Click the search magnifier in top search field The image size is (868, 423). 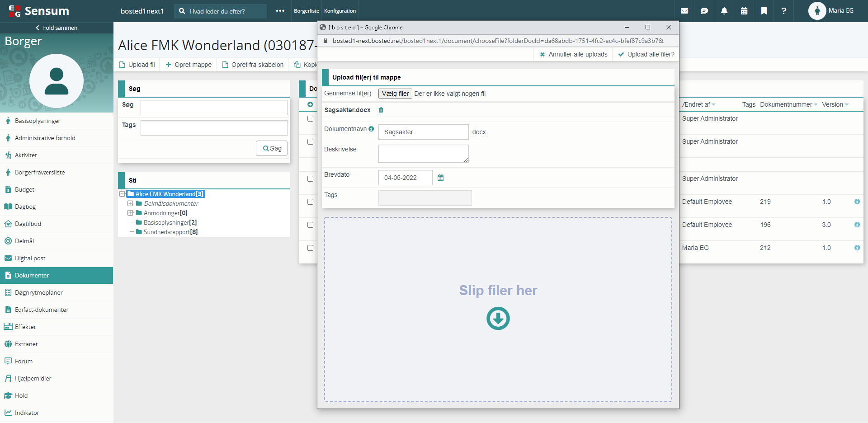pyautogui.click(x=182, y=11)
